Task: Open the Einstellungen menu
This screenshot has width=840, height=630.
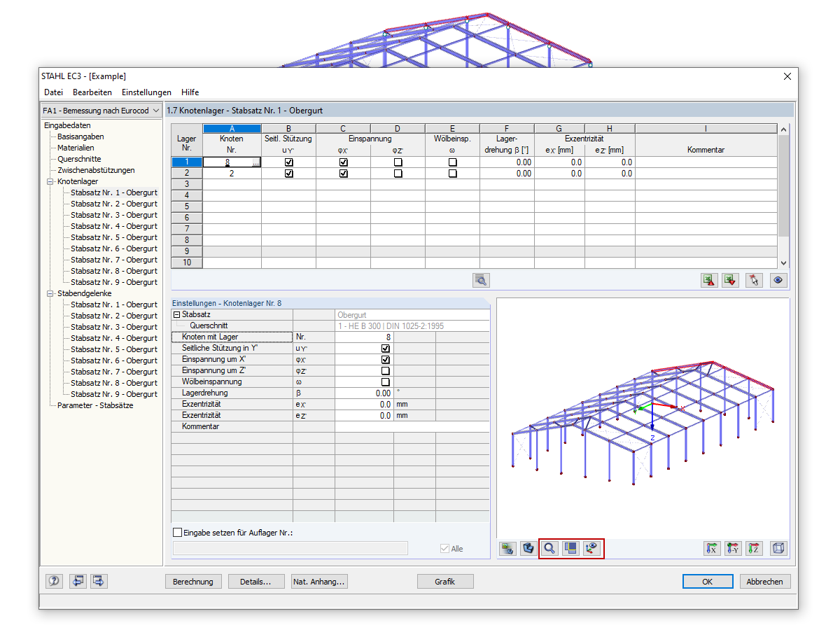Action: [x=146, y=92]
